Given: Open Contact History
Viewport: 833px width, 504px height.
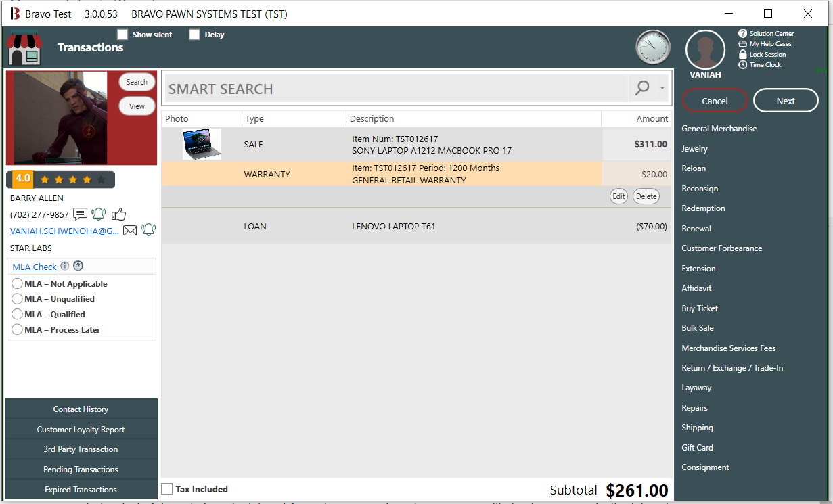Looking at the screenshot, I should pos(81,409).
